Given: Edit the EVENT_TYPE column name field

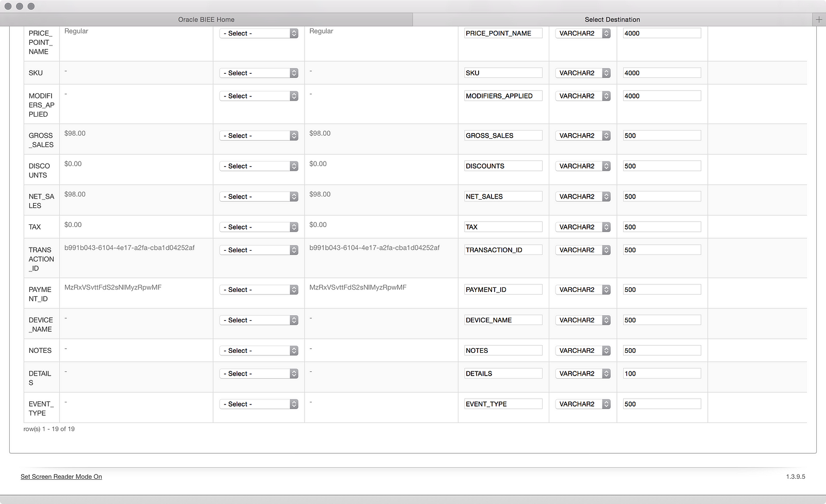Looking at the screenshot, I should (503, 404).
